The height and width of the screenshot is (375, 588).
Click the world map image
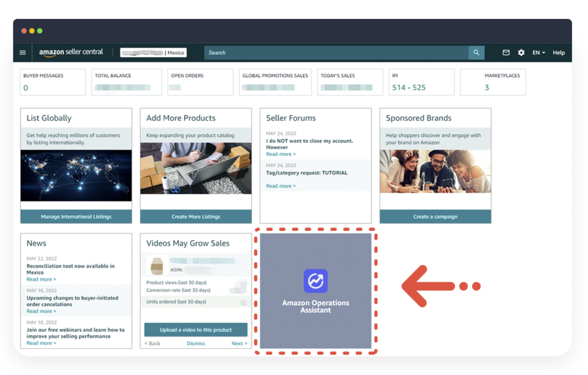[x=76, y=175]
